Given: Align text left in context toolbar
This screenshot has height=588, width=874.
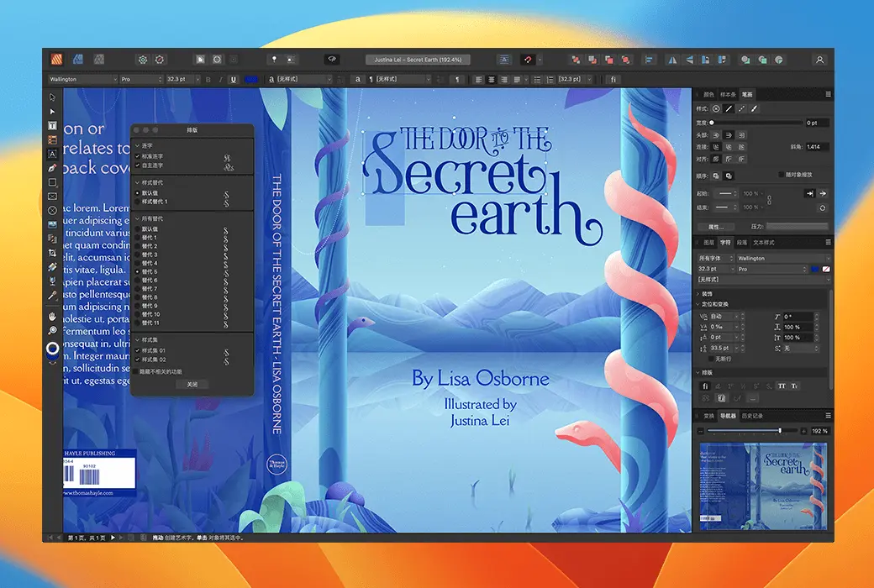Looking at the screenshot, I should 478,80.
